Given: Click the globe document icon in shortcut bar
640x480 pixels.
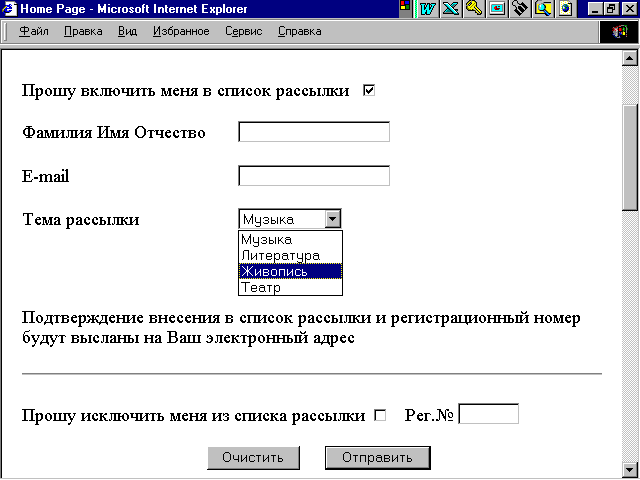Looking at the screenshot, I should [566, 9].
